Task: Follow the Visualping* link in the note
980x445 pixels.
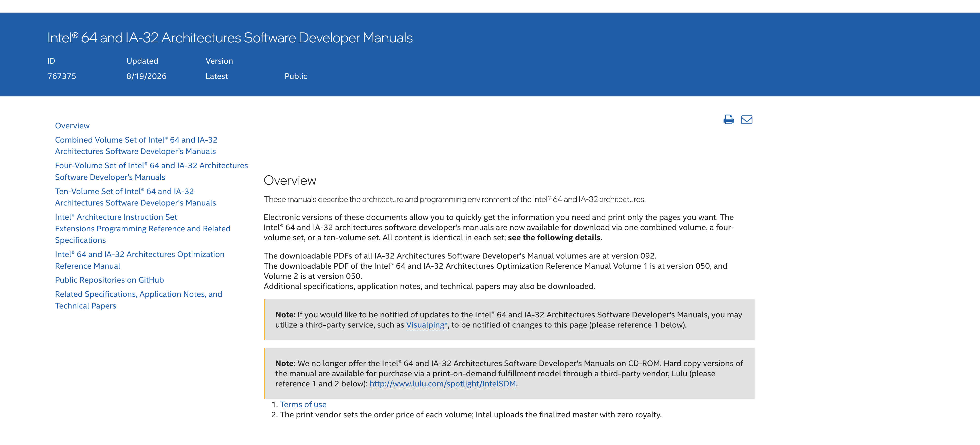Action: [x=427, y=325]
